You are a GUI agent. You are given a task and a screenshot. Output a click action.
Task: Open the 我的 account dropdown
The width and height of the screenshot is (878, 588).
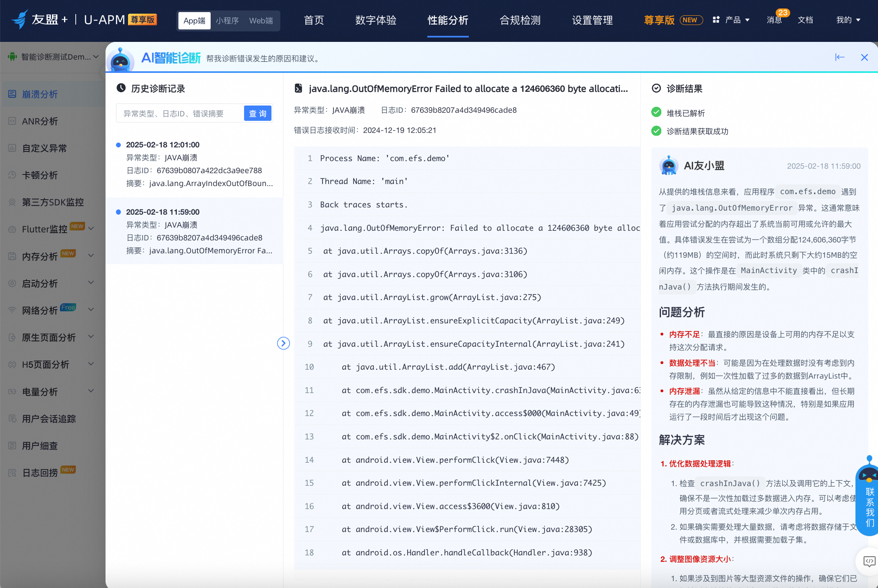click(848, 20)
